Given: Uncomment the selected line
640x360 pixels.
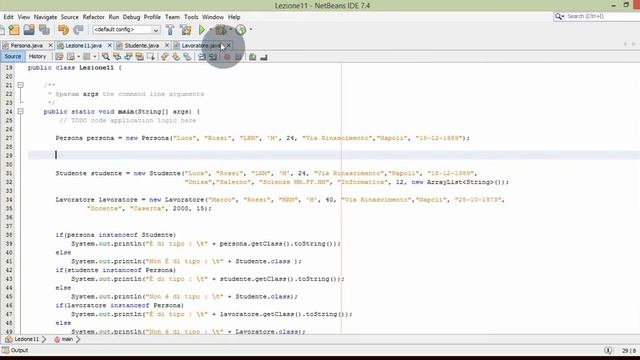Looking at the screenshot, I should pos(264,57).
